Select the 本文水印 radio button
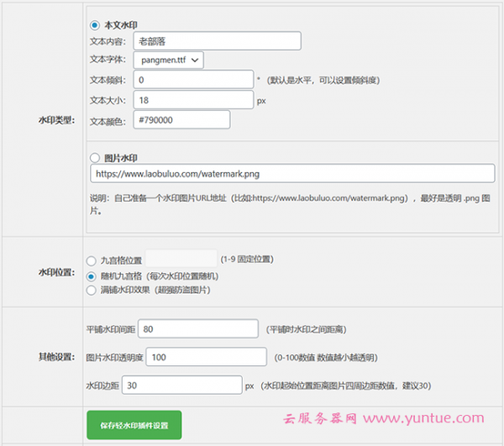 pyautogui.click(x=94, y=24)
